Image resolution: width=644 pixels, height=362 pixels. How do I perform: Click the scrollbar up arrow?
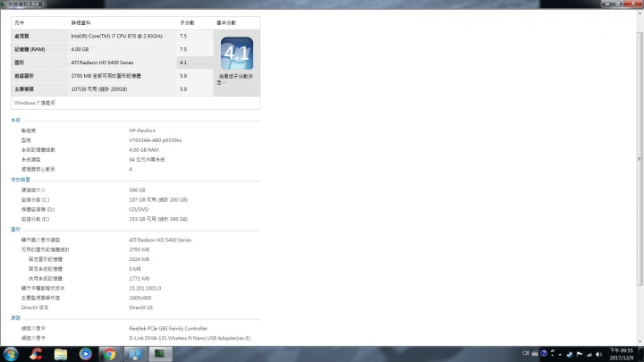pos(640,14)
